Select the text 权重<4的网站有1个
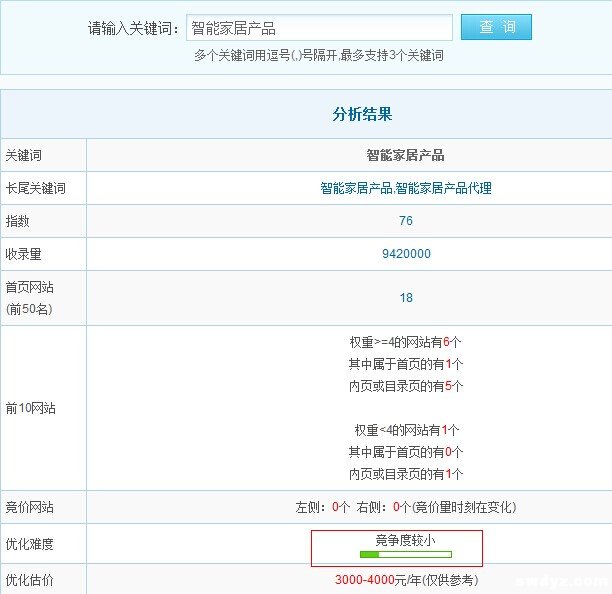Viewport: 612px width, 594px height. [x=406, y=430]
